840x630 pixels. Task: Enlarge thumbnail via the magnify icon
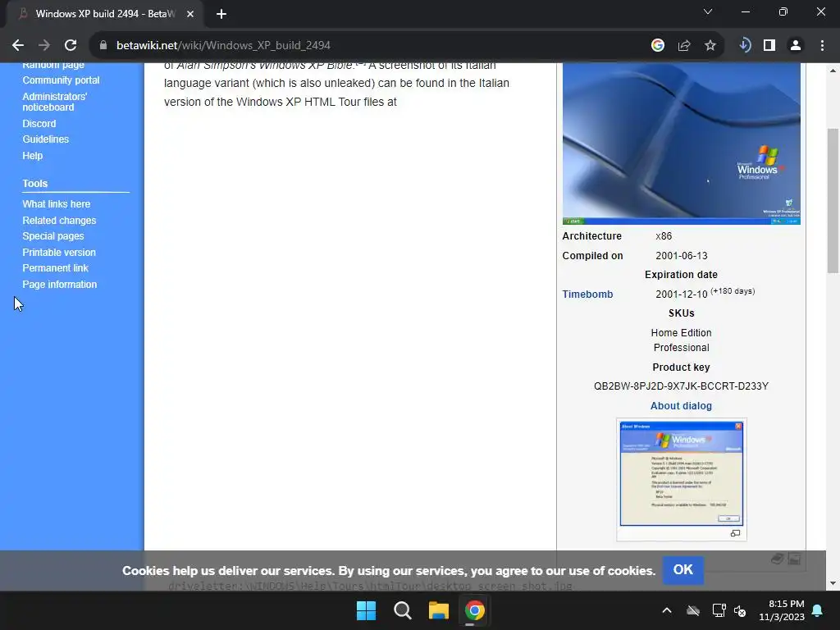736,533
